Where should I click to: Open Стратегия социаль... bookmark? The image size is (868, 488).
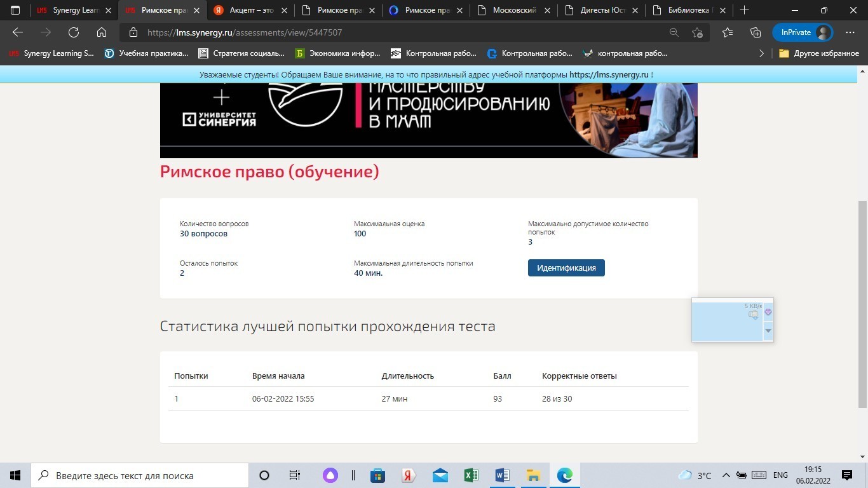click(x=241, y=53)
